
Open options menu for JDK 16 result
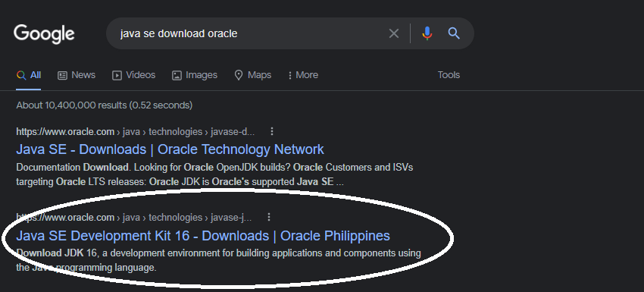(269, 217)
